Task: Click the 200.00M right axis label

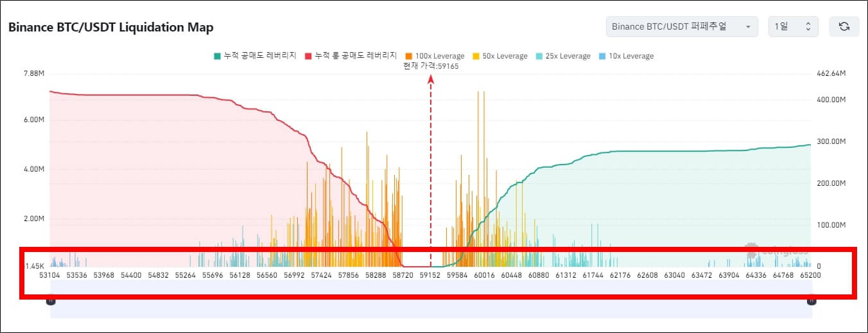Action: tap(831, 183)
